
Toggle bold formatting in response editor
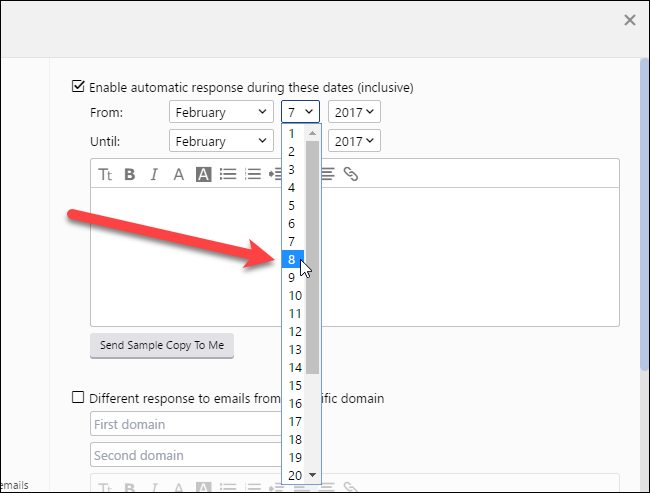tap(130, 175)
